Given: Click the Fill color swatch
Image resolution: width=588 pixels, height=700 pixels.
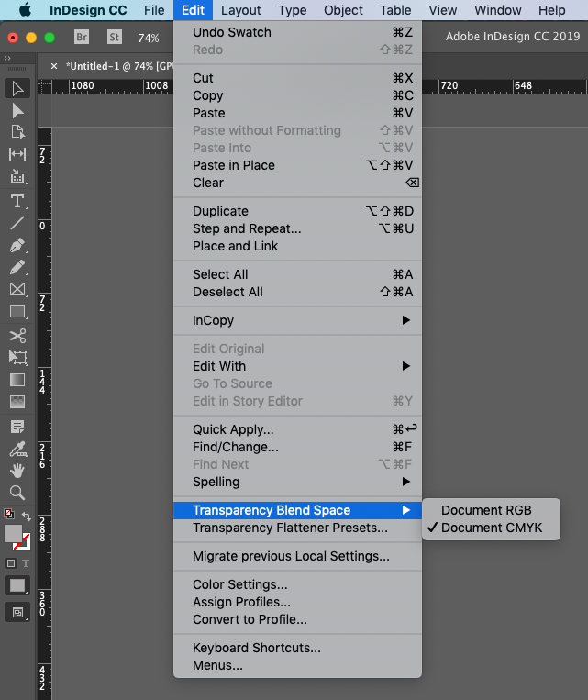Looking at the screenshot, I should [13, 534].
